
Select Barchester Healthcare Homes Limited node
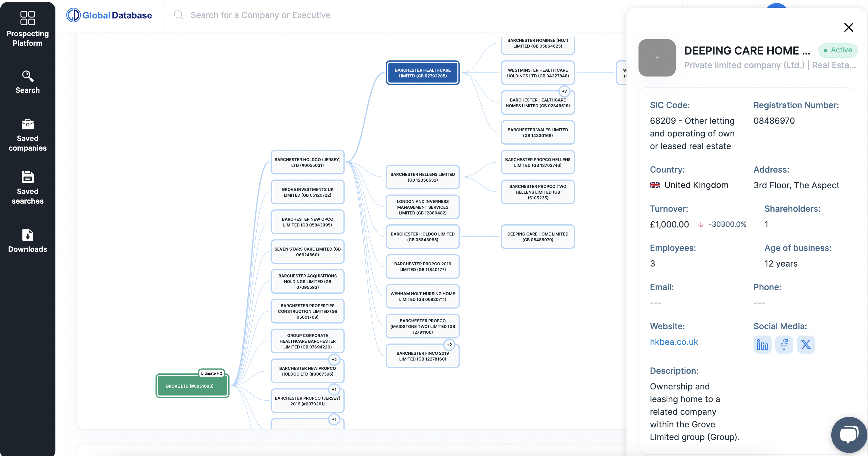[x=537, y=102]
